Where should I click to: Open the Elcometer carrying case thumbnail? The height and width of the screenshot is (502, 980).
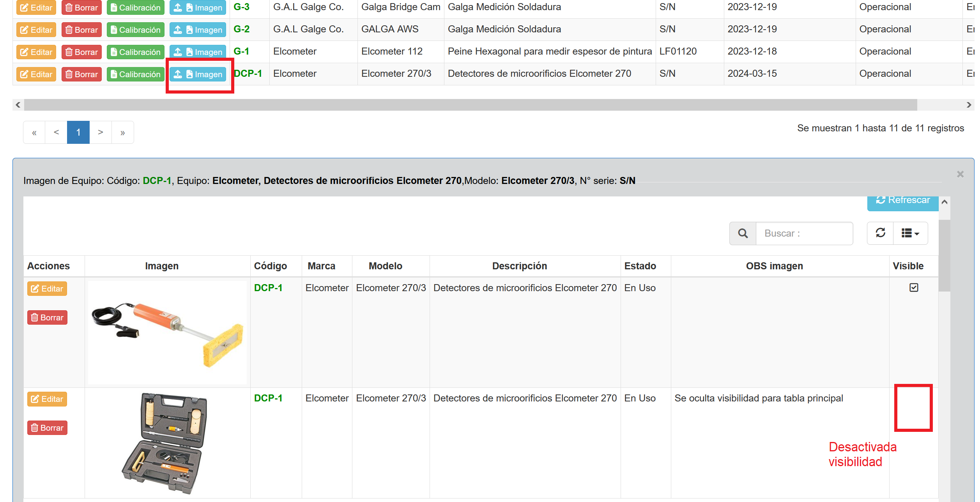(166, 444)
